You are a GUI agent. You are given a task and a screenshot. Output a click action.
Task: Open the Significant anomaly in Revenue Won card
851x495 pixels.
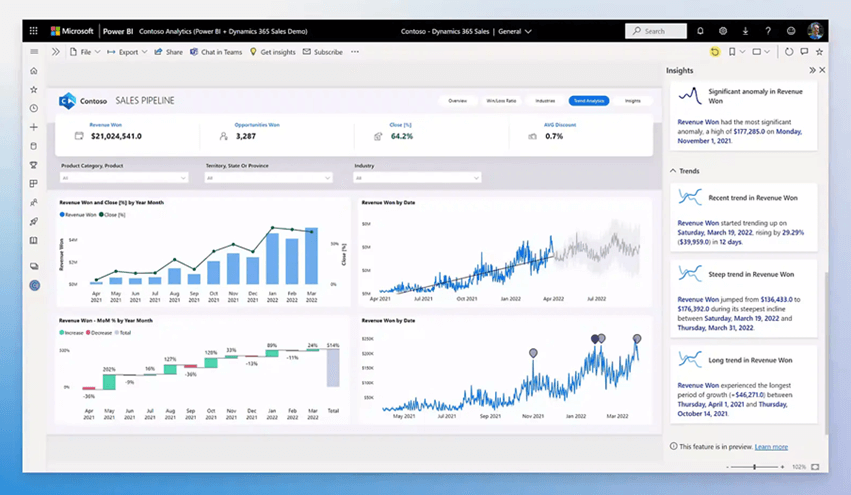744,116
